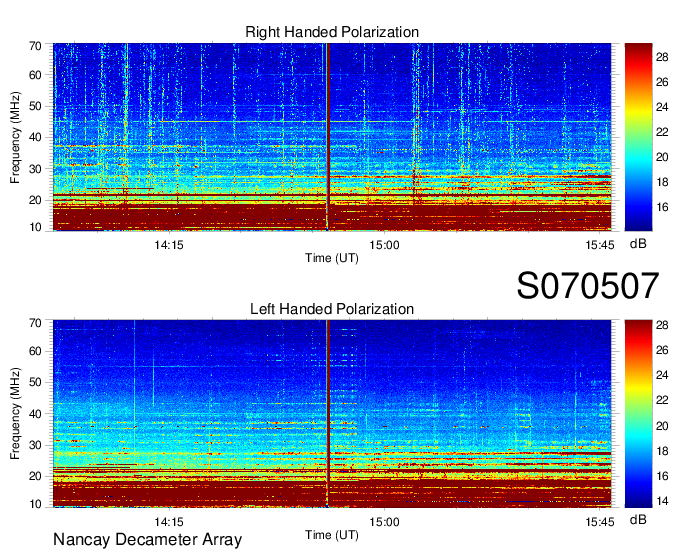Click the 'Time (UT)' label under the top plot

(332, 258)
